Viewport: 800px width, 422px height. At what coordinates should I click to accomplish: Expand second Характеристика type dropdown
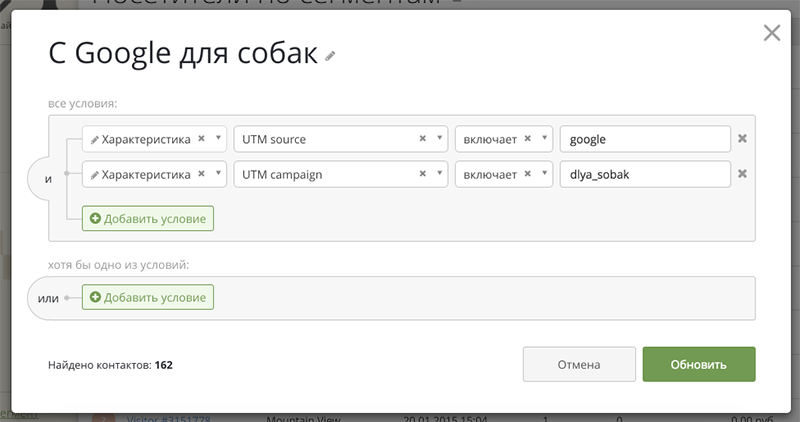(218, 173)
